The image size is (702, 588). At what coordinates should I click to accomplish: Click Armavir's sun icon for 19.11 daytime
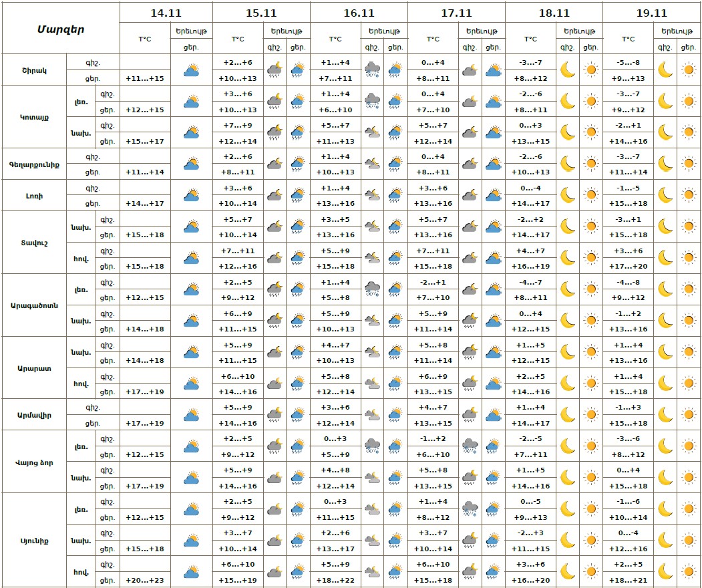[688, 415]
